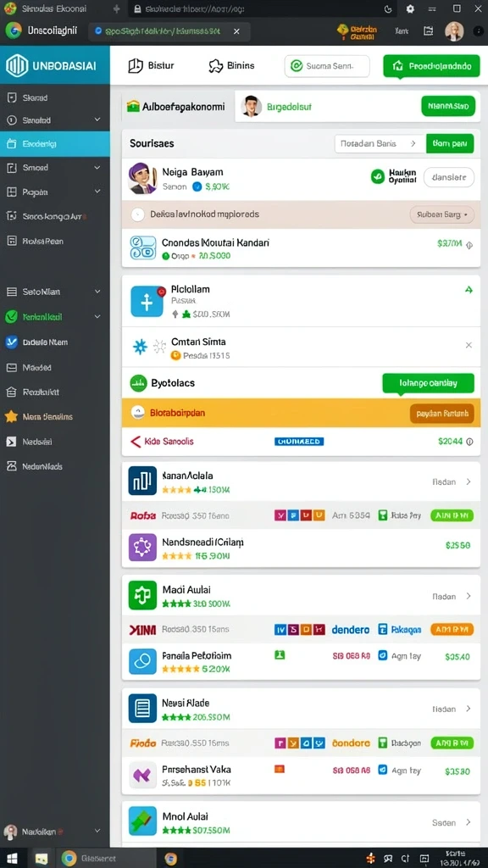The image size is (488, 868).
Task: Open the Madi Aulai green icon
Action: (x=142, y=595)
